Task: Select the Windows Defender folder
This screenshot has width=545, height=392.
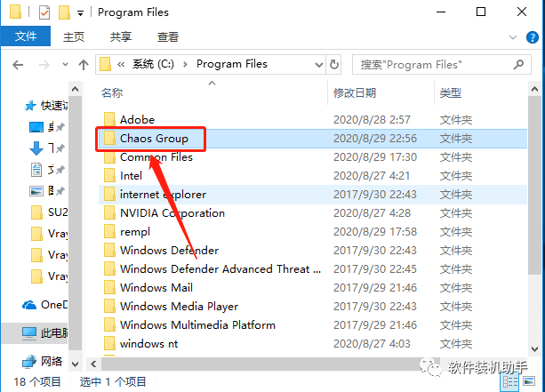Action: pos(169,250)
